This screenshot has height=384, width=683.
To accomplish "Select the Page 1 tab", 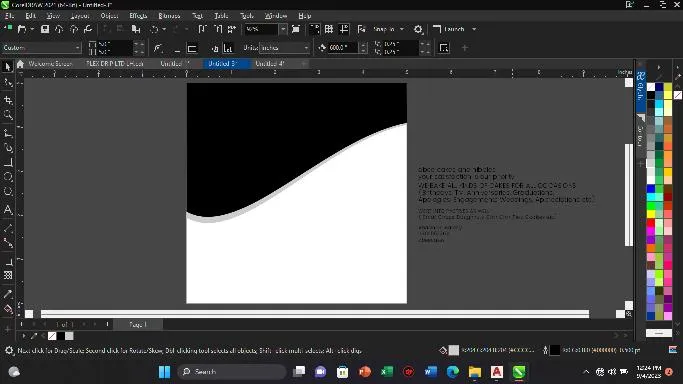I will [x=138, y=324].
